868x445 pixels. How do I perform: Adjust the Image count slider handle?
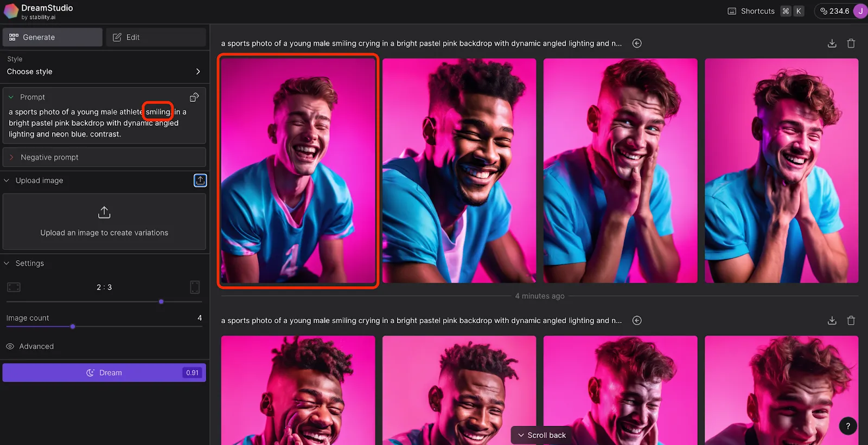73,327
